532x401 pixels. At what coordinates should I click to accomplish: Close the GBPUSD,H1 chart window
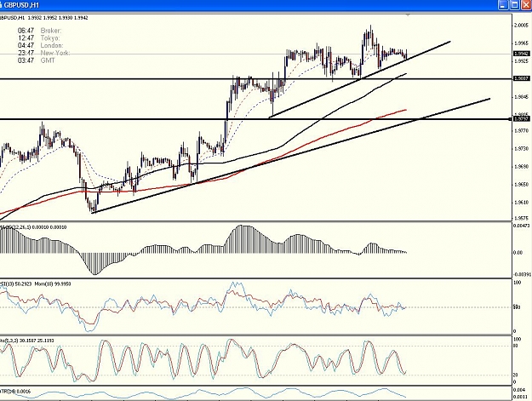pos(525,4)
